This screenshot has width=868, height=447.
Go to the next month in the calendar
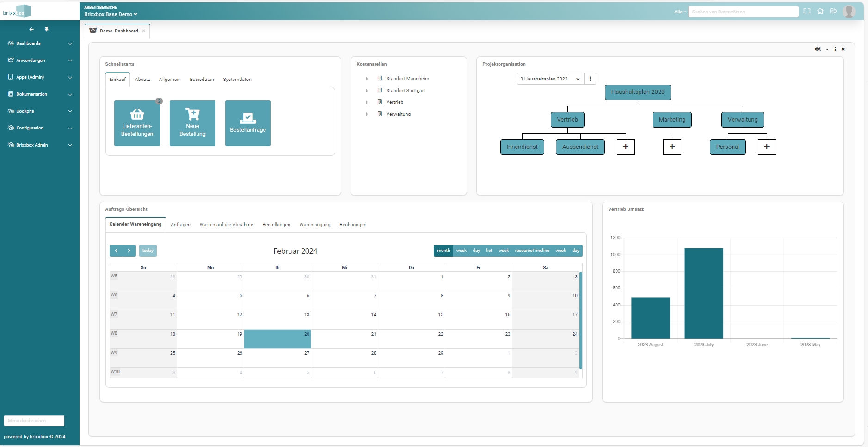[x=129, y=251]
